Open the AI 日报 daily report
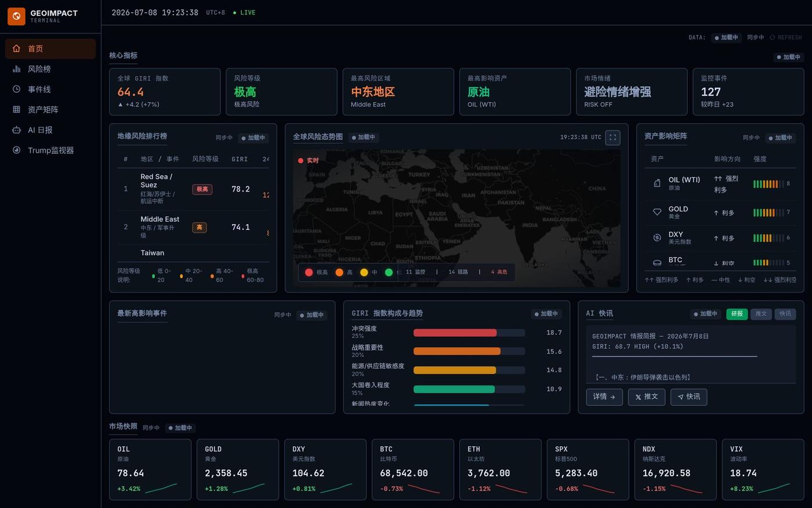Image resolution: width=812 pixels, height=508 pixels. (50, 130)
